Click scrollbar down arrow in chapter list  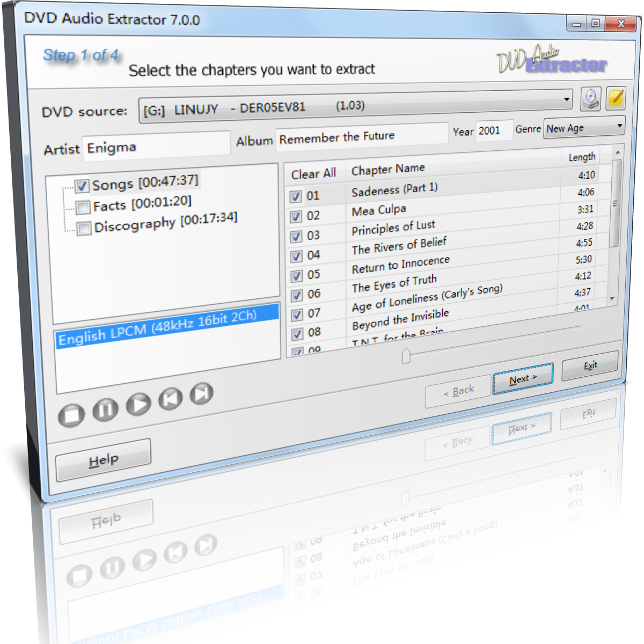[612, 298]
